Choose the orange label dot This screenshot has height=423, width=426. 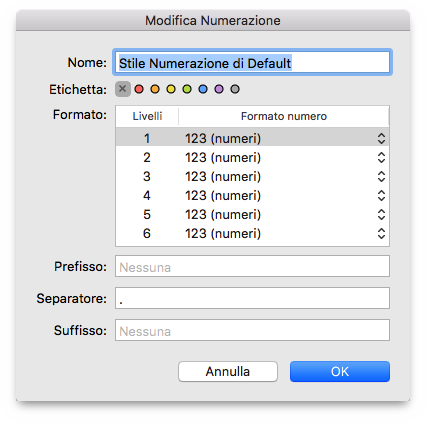point(155,89)
